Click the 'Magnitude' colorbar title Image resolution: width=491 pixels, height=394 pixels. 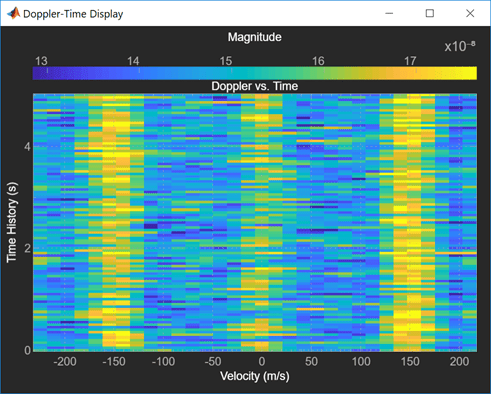click(255, 37)
